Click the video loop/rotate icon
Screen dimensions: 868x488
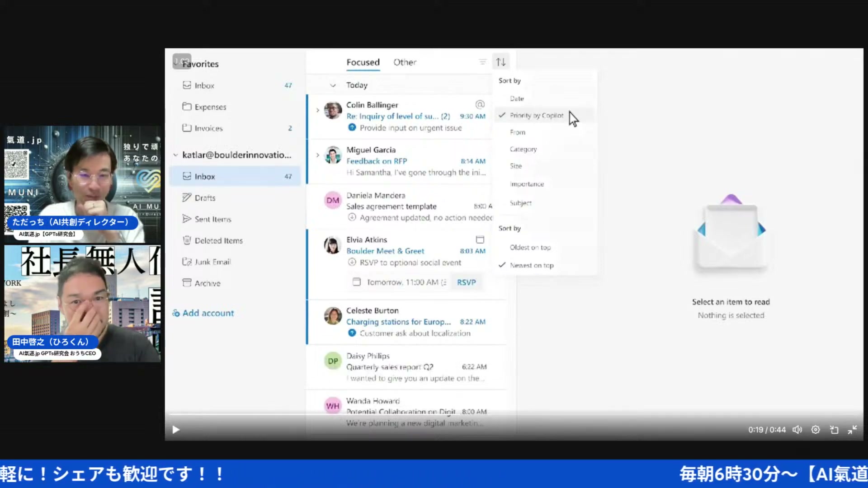pyautogui.click(x=834, y=430)
